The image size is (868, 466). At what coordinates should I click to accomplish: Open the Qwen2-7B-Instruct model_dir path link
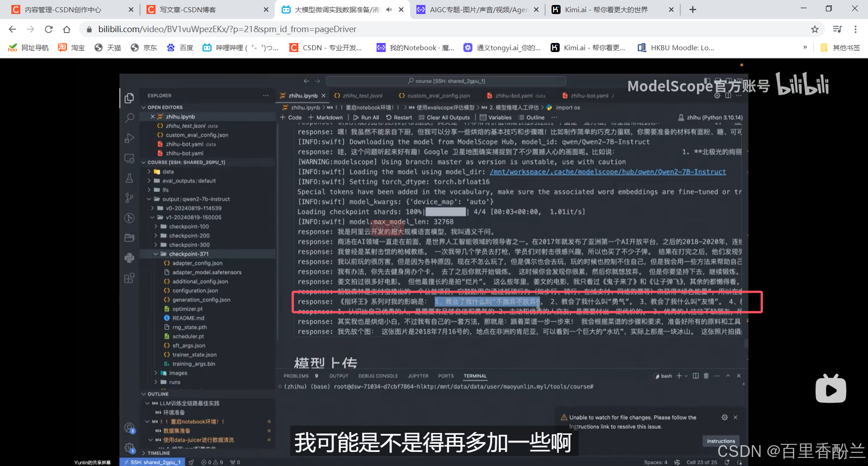pos(608,172)
